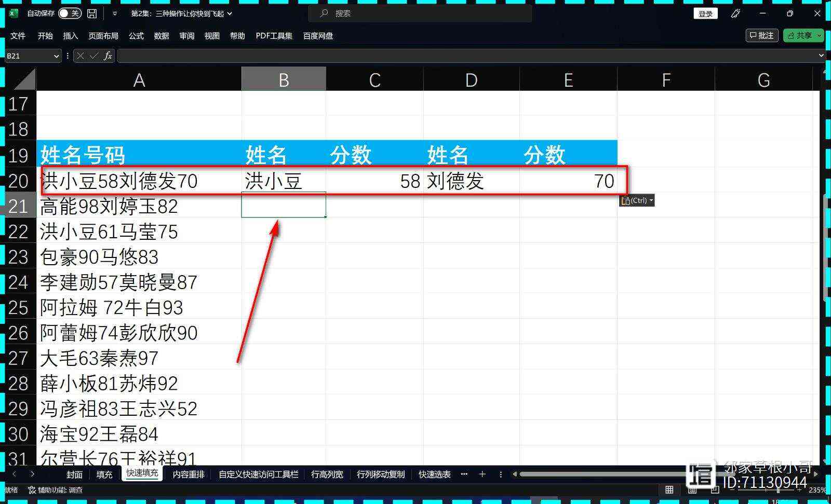831x504 pixels.
Task: Click cell containing 高能98刘婷玉82
Action: pos(139,206)
